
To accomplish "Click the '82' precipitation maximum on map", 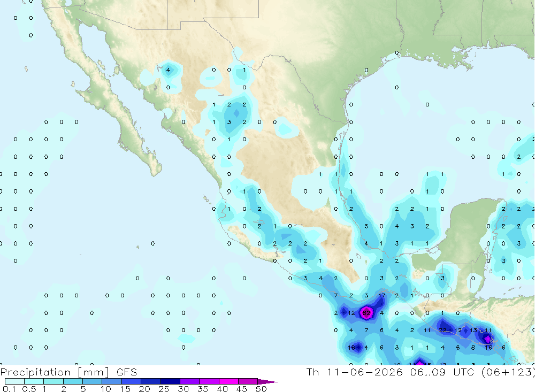I will tap(366, 313).
